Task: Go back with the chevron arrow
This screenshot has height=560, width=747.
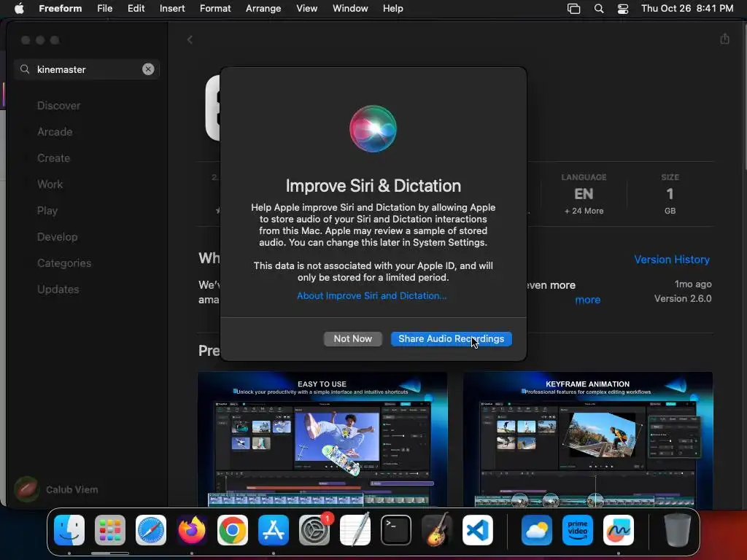Action: [x=190, y=39]
